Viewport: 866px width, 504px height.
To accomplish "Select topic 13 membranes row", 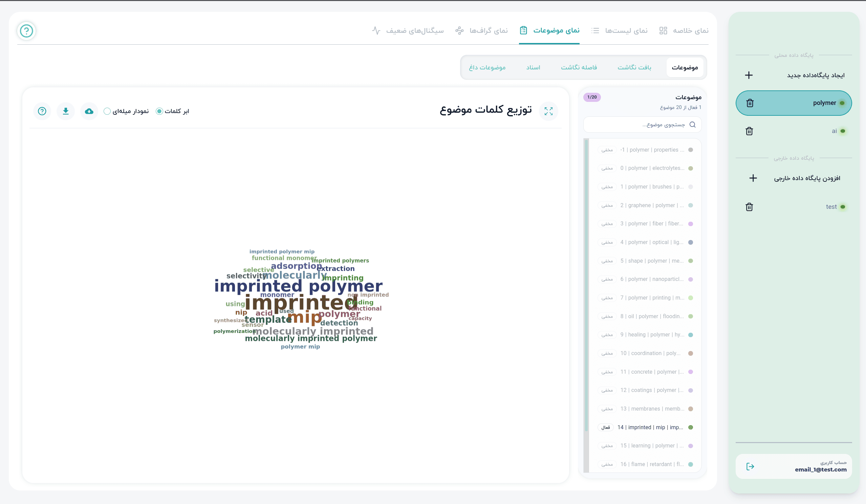I will 645,409.
